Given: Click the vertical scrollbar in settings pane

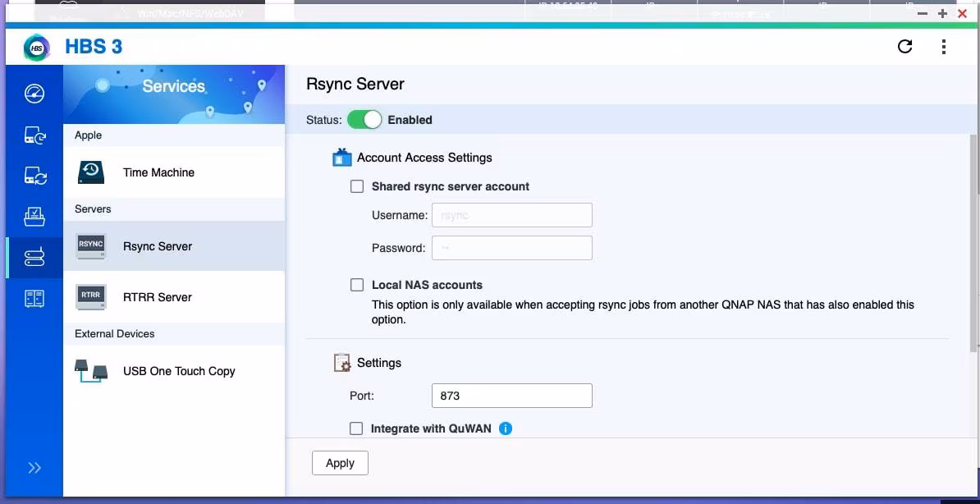Looking at the screenshot, I should pyautogui.click(x=973, y=244).
